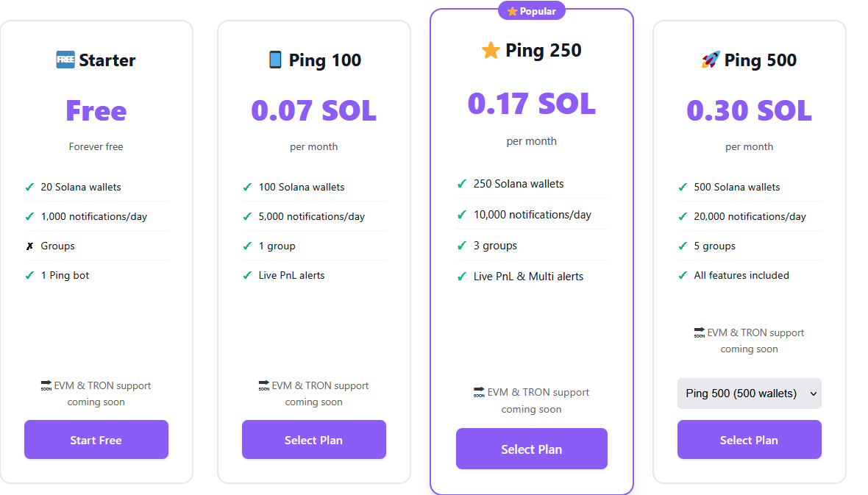Screen dimensions: 868x495
Task: Click the SOON arrow icon in Ping 100 card
Action: [264, 385]
